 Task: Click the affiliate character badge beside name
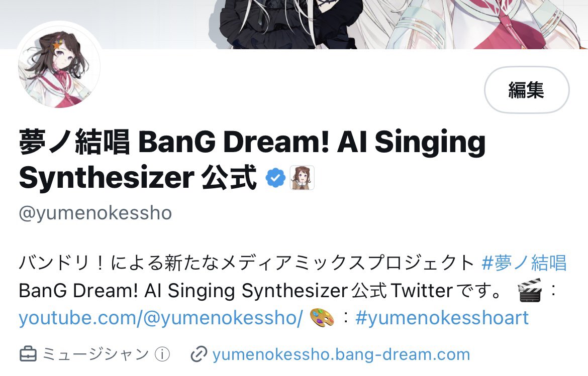[302, 178]
